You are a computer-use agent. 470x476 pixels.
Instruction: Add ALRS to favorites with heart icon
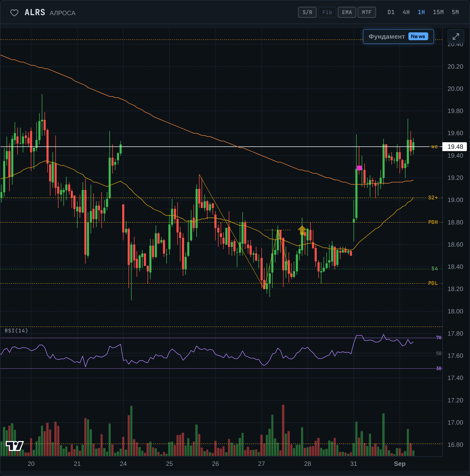14,13
